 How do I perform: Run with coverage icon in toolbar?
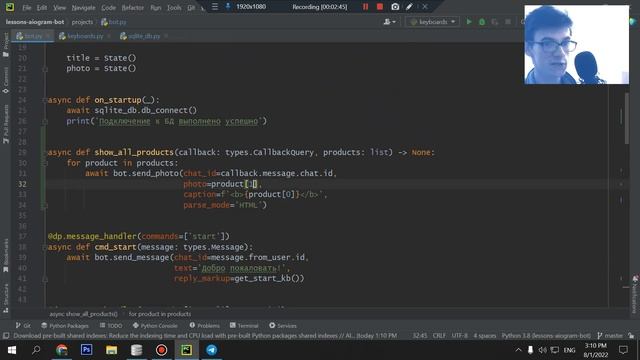click(495, 22)
